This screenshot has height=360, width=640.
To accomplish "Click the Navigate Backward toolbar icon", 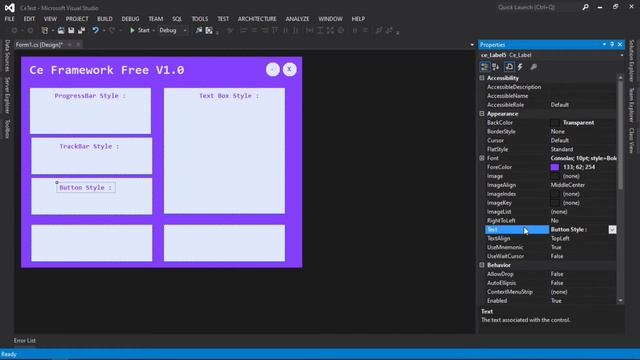I will [x=14, y=30].
